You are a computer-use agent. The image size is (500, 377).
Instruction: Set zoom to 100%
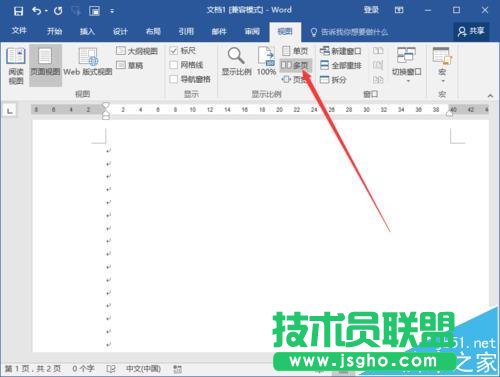tap(266, 62)
